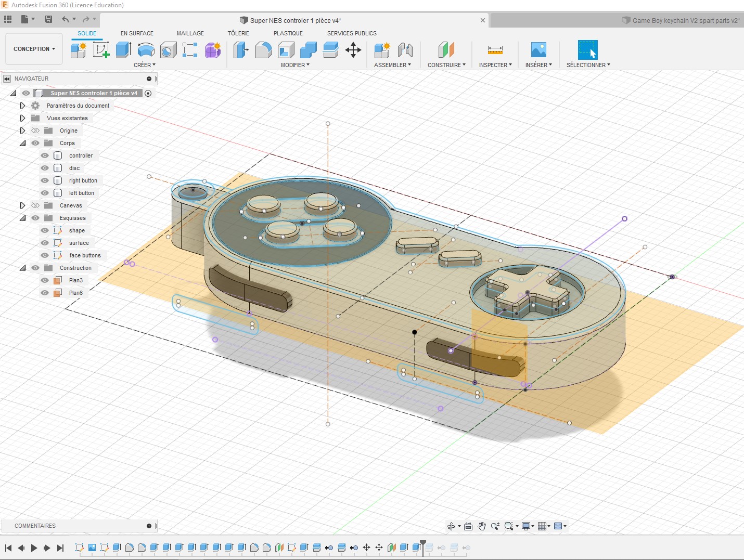Switch to the EN SURFACE tab

(x=137, y=33)
